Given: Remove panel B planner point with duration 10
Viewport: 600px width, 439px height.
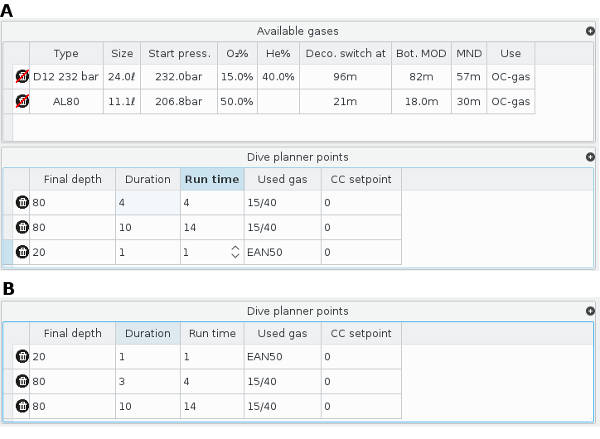Looking at the screenshot, I should [22, 407].
